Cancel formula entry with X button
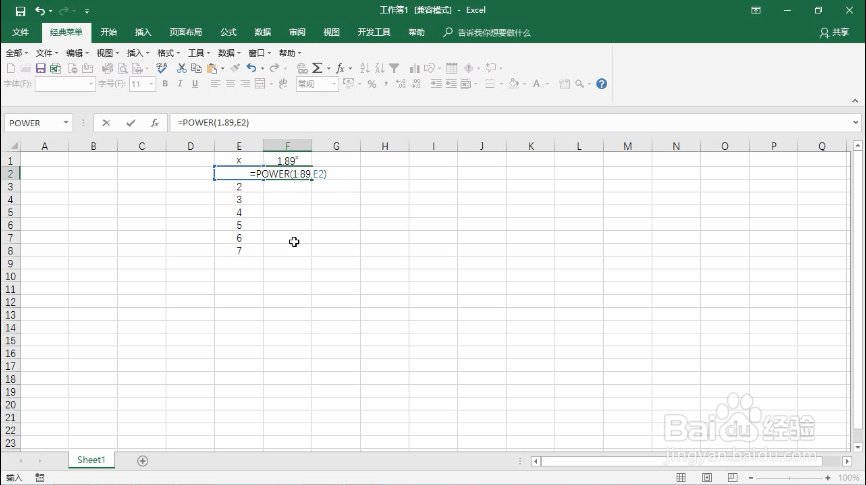Image resolution: width=866 pixels, height=485 pixels. [106, 123]
